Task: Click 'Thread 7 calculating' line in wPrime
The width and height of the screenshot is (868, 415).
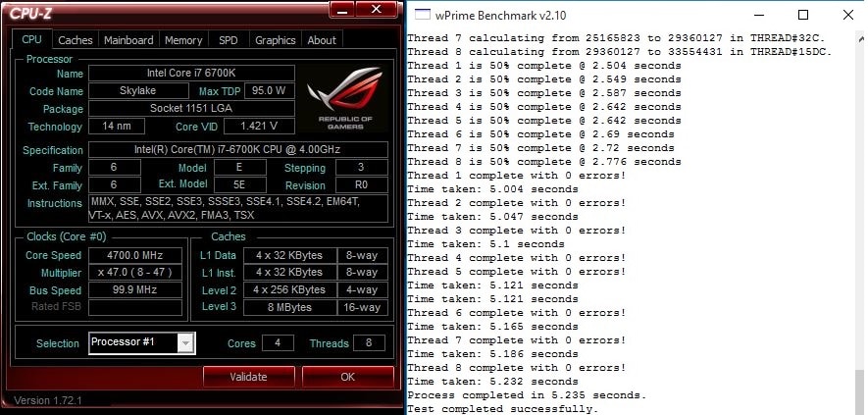Action: click(616, 38)
